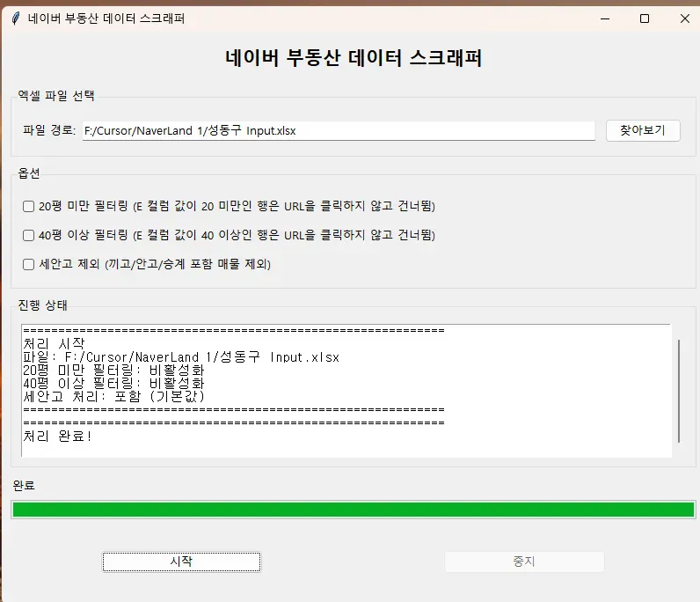Image resolution: width=700 pixels, height=602 pixels.
Task: Click the 네이버 부동산 데이터 스크래퍼 heading
Action: (x=354, y=58)
